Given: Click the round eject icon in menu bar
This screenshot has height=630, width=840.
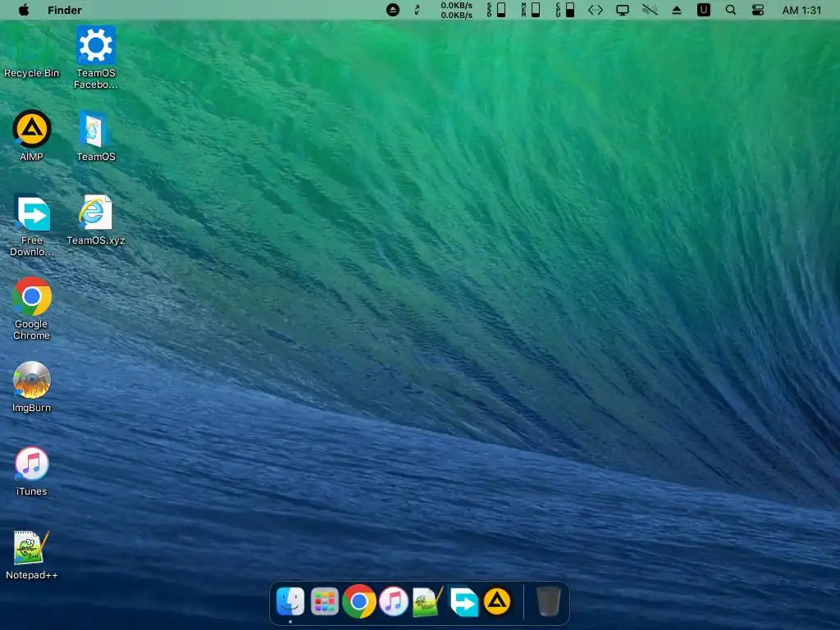Looking at the screenshot, I should point(393,10).
